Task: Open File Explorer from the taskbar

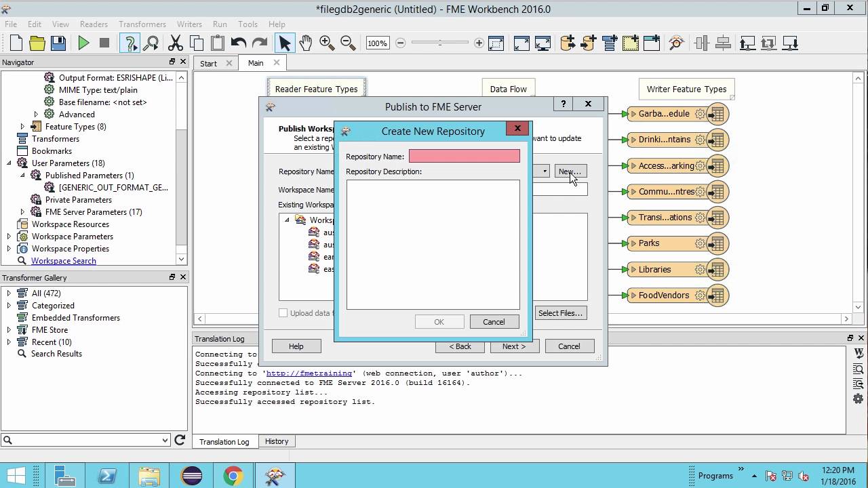Action: [x=149, y=476]
